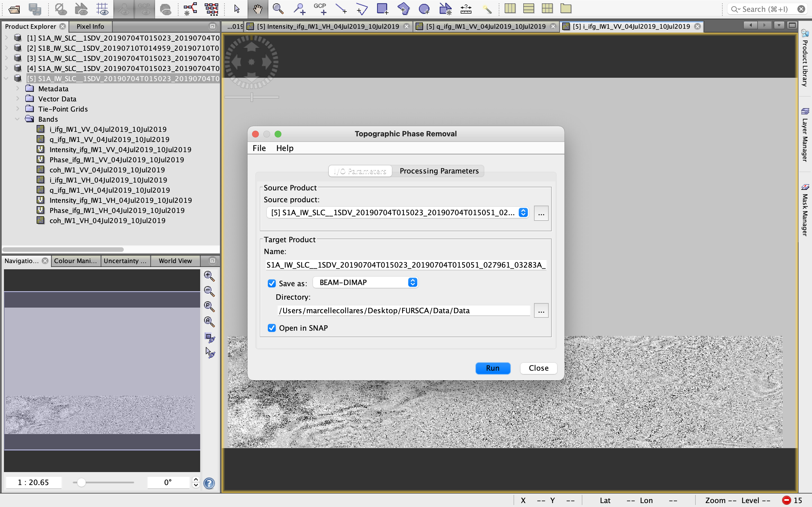
Task: Toggle Save as BEAM-DIMAP checkbox
Action: (x=271, y=283)
